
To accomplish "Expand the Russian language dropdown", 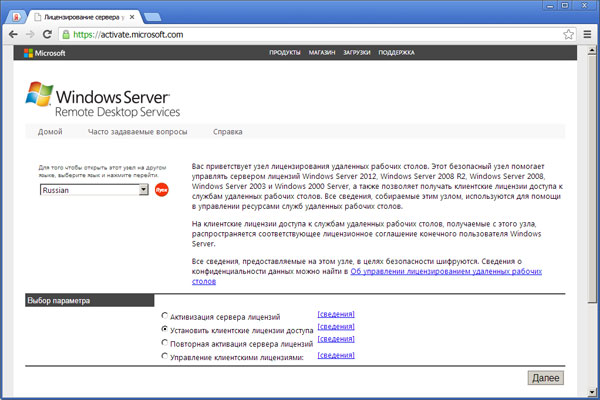I will click(143, 190).
